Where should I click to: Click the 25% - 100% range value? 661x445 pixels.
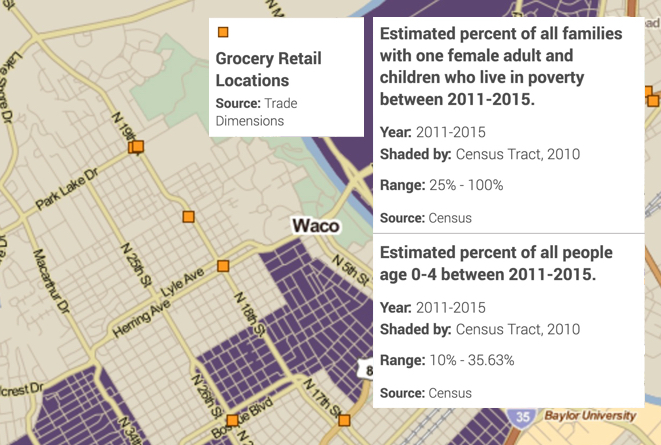tap(466, 185)
